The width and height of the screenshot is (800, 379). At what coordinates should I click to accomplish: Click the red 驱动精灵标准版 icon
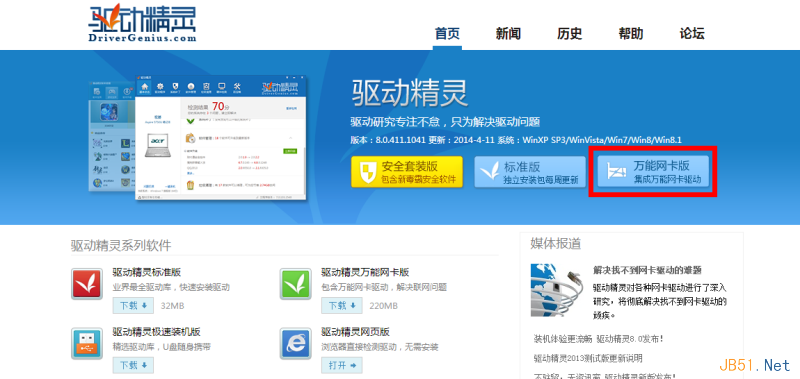point(87,283)
